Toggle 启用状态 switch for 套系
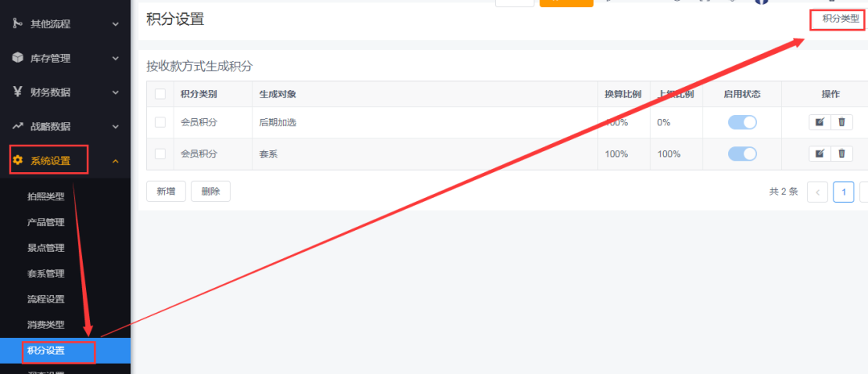This screenshot has height=374, width=868. click(x=743, y=154)
